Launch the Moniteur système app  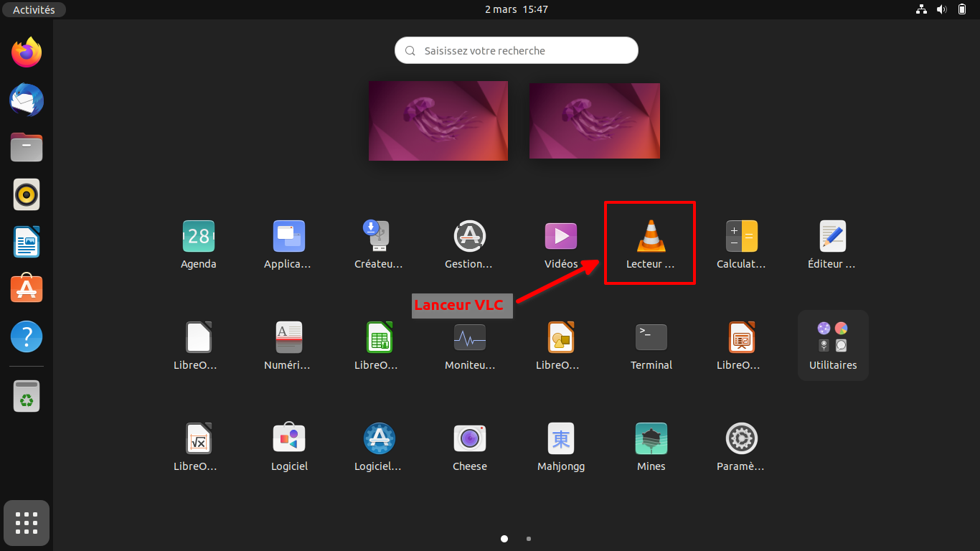point(469,336)
